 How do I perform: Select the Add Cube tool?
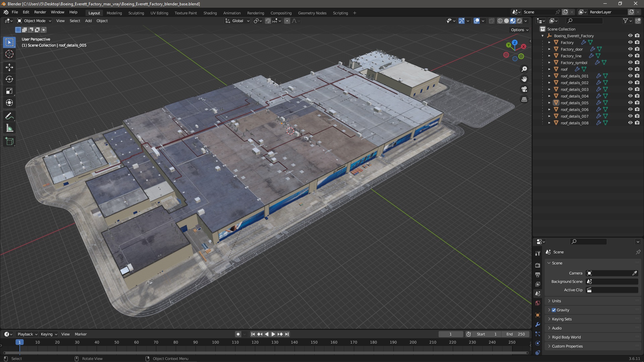(x=9, y=141)
